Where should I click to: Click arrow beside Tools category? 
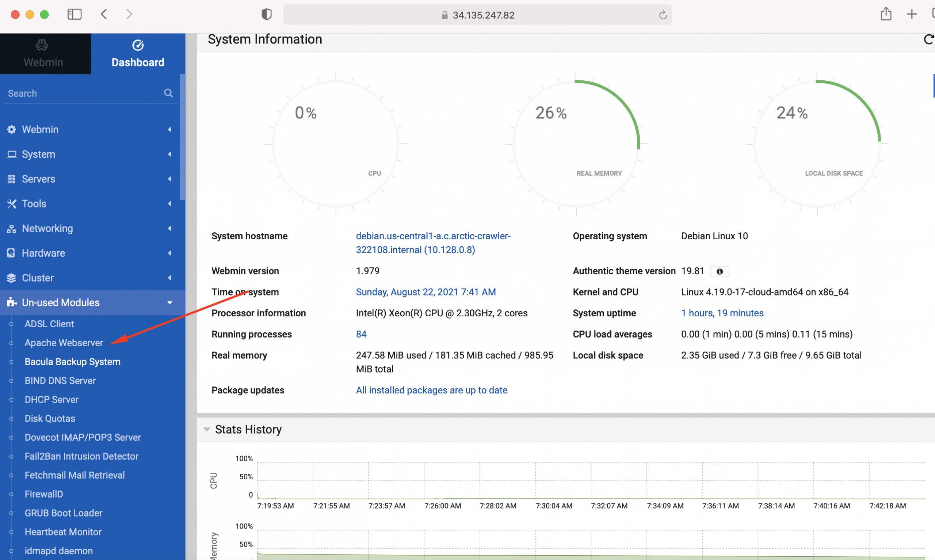point(170,204)
